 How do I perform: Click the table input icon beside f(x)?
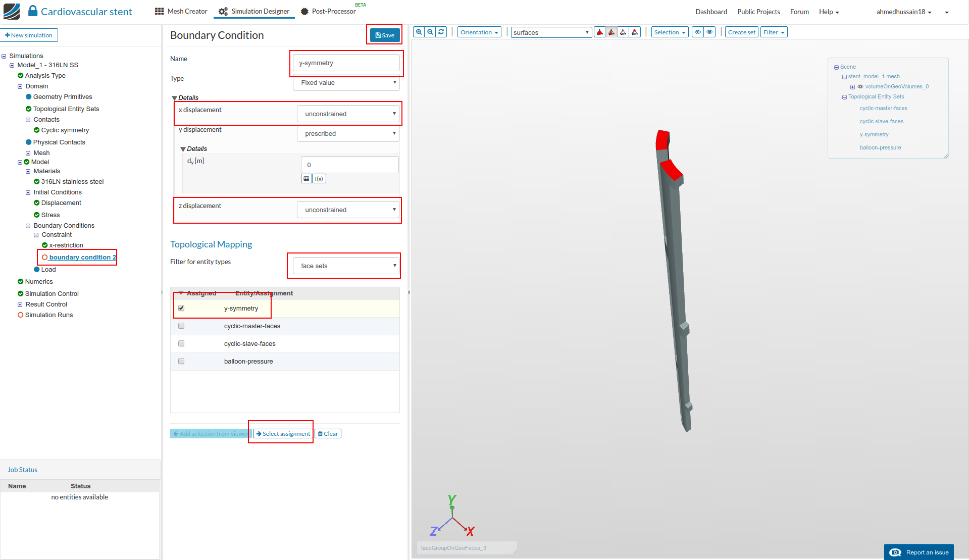pyautogui.click(x=306, y=178)
